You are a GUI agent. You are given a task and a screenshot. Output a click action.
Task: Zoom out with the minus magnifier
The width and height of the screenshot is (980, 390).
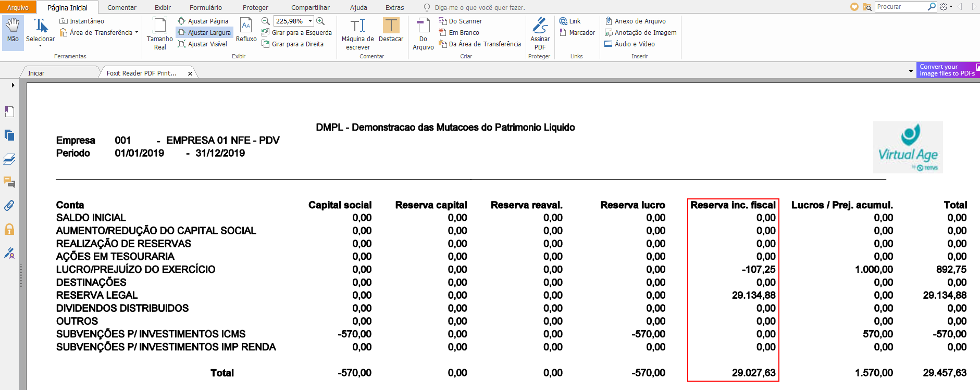[266, 21]
